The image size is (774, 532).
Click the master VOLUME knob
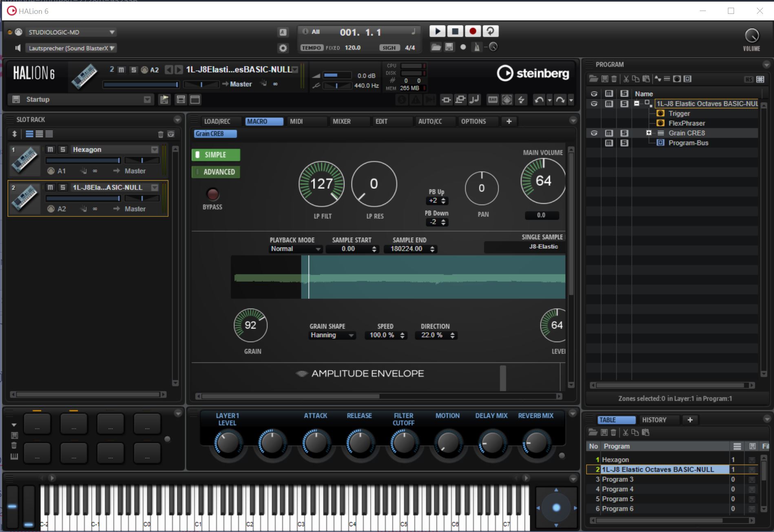(752, 36)
